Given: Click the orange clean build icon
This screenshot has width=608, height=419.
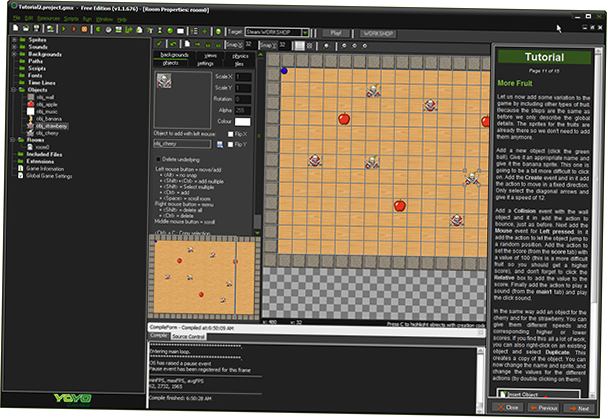Looking at the screenshot, I should pyautogui.click(x=84, y=29).
